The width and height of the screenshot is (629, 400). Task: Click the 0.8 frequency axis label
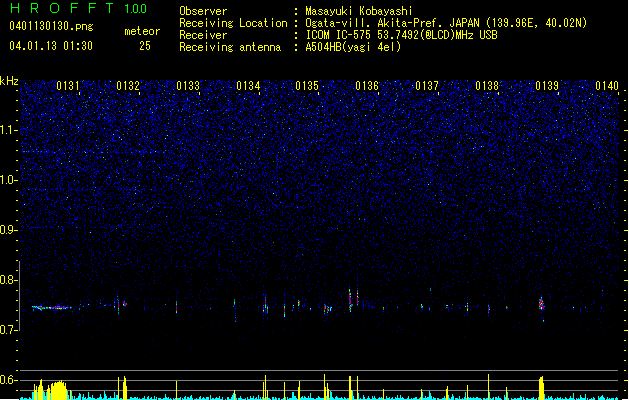click(9, 280)
